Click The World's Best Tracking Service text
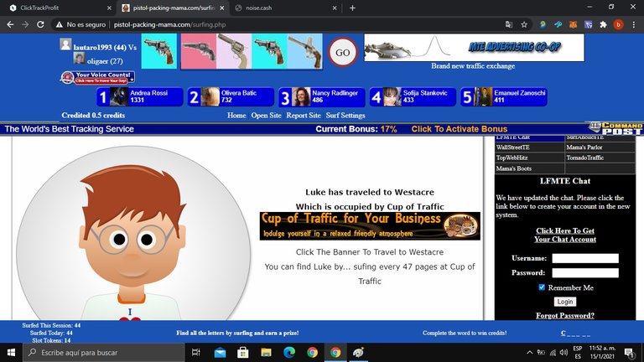Image resolution: width=644 pixels, height=362 pixels. click(x=69, y=129)
